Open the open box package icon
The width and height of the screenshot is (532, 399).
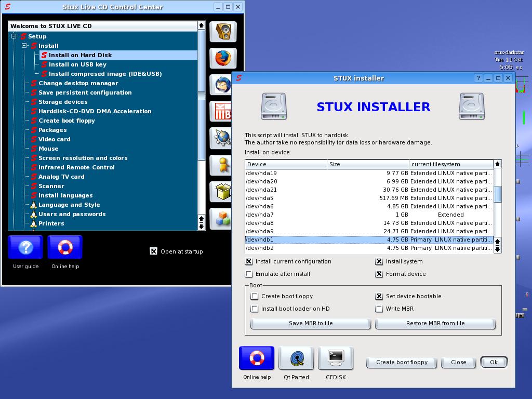[x=221, y=191]
